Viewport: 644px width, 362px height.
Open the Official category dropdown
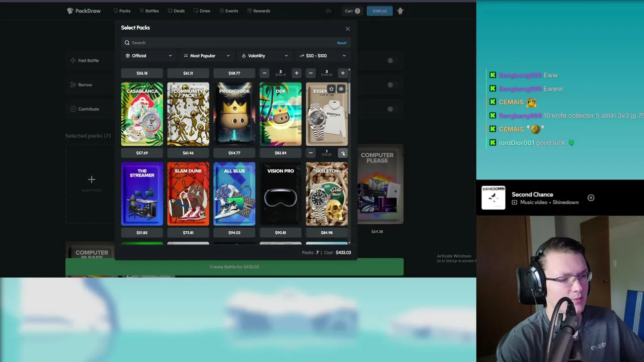[148, 56]
